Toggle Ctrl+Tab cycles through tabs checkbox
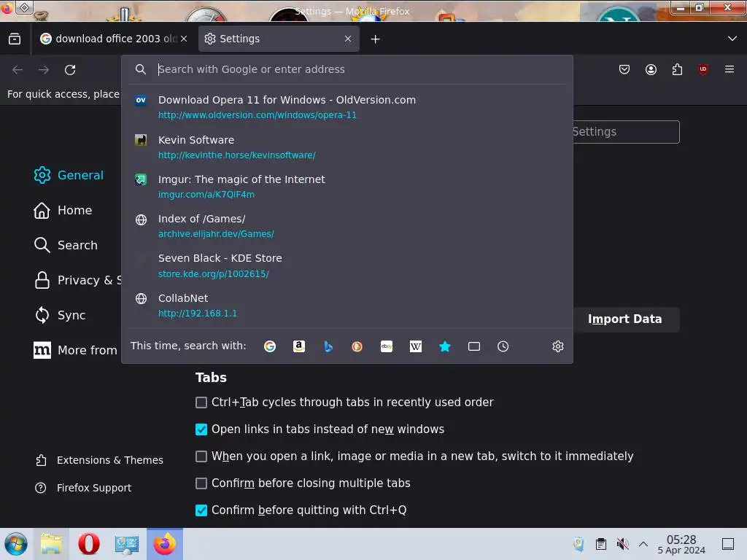Image resolution: width=747 pixels, height=560 pixels. 201,402
